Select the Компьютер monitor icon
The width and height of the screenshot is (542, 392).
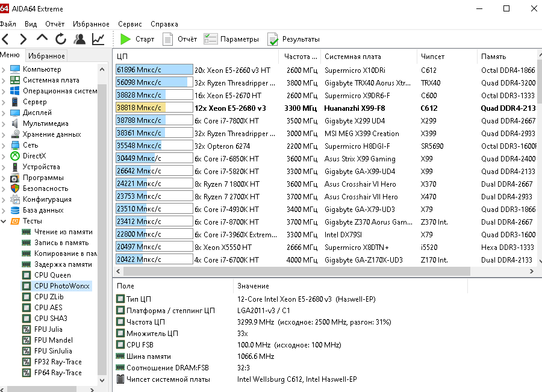point(15,69)
